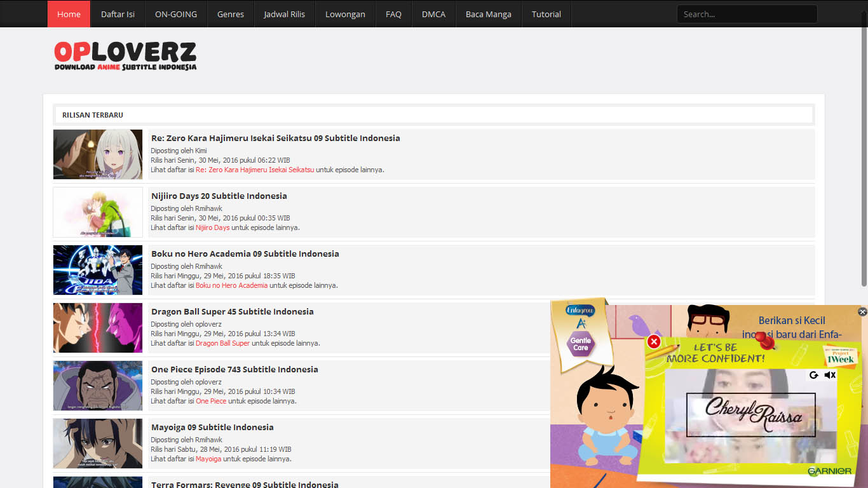
Task: Go to the Jadwal Rilis page
Action: click(285, 14)
